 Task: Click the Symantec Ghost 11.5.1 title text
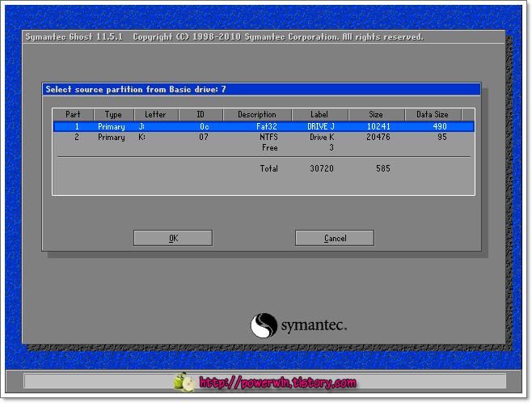click(74, 37)
